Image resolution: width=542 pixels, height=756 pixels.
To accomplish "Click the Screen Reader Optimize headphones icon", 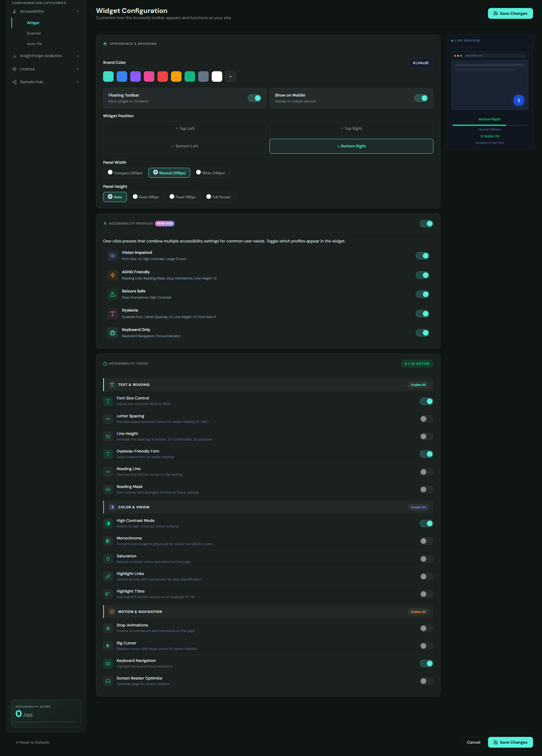I will click(x=108, y=681).
